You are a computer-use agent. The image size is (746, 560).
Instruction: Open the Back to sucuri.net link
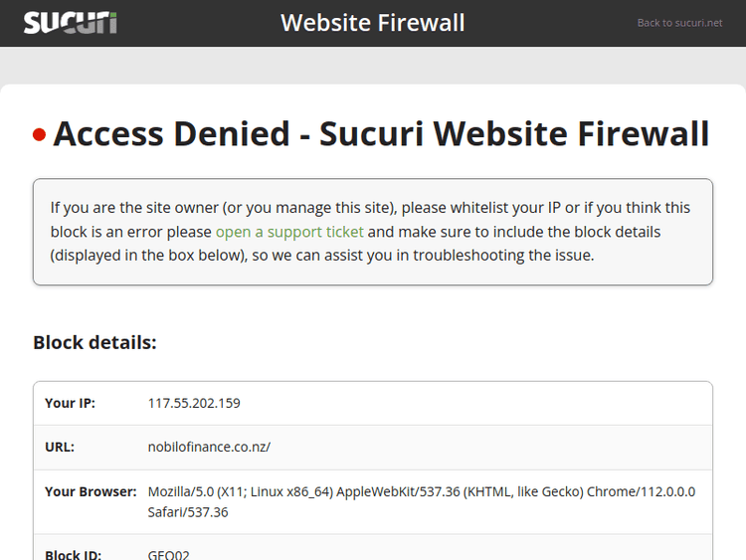pyautogui.click(x=679, y=23)
